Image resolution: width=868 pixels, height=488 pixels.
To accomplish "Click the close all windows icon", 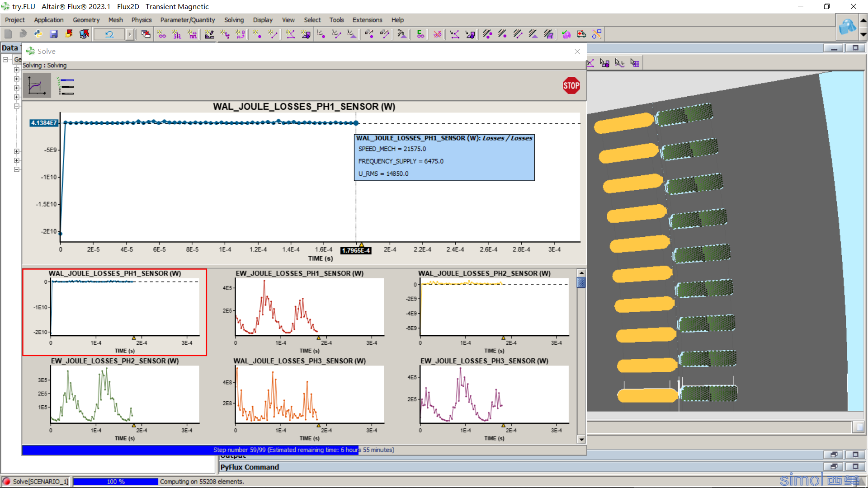I will (146, 34).
